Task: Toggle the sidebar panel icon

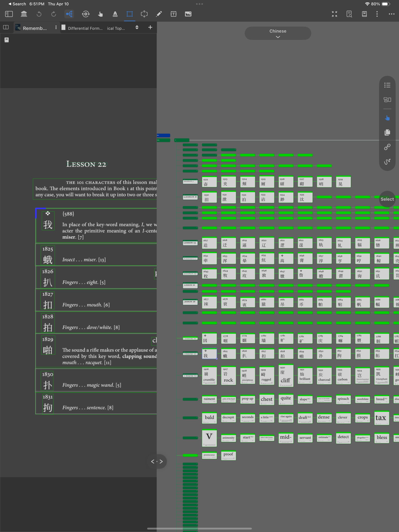Action: [x=9, y=14]
